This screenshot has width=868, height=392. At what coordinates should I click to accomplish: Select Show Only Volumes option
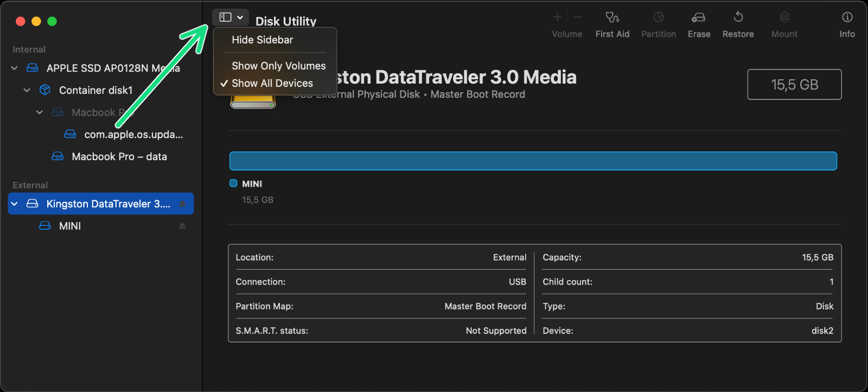[278, 66]
